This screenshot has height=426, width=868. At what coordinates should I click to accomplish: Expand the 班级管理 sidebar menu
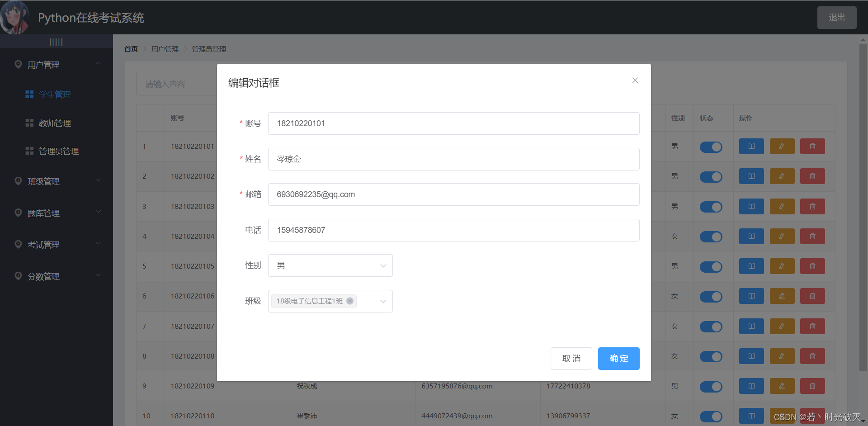57,181
